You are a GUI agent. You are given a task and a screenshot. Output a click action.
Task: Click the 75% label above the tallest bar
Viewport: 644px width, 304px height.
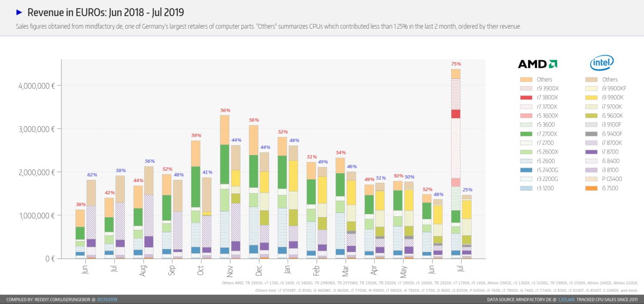[456, 64]
